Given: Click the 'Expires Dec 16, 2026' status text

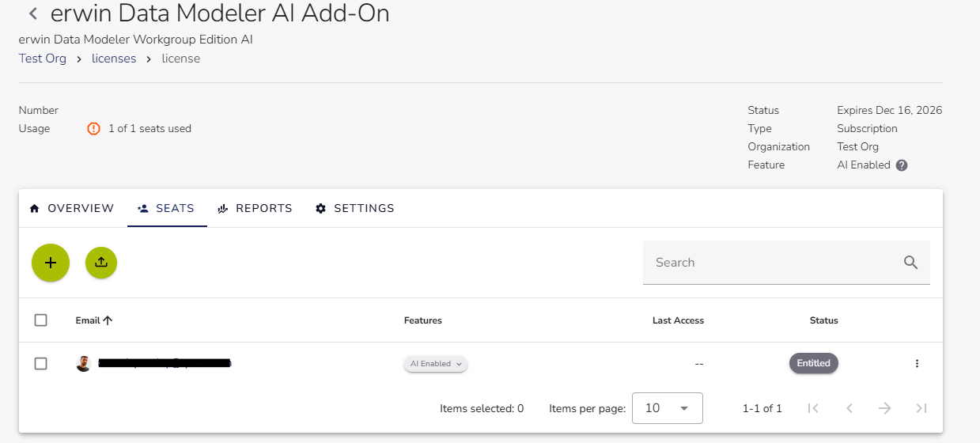Looking at the screenshot, I should coord(889,110).
